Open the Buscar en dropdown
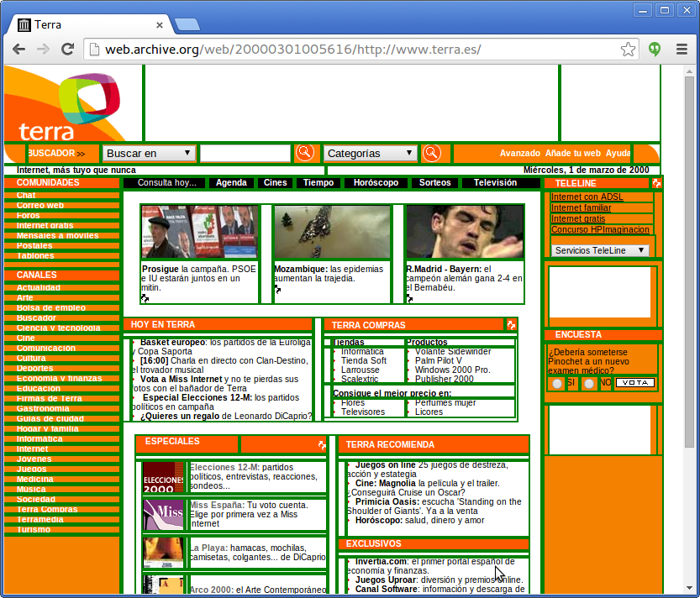700x598 pixels. click(x=149, y=153)
